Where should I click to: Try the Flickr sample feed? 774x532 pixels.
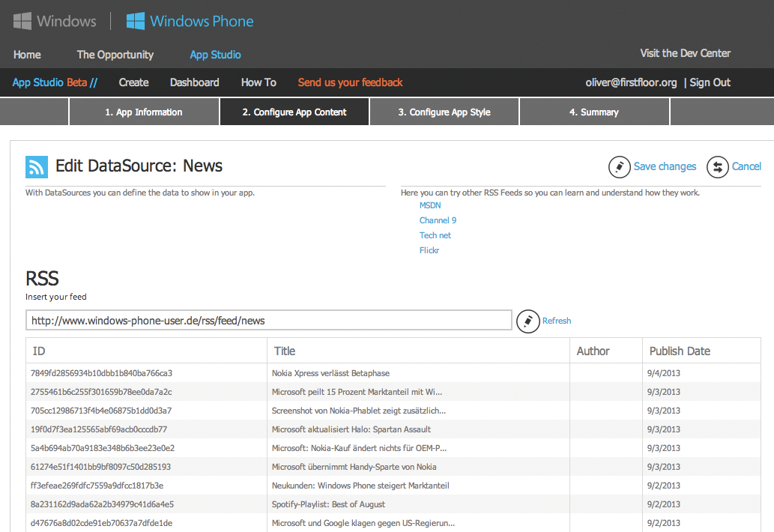(429, 250)
